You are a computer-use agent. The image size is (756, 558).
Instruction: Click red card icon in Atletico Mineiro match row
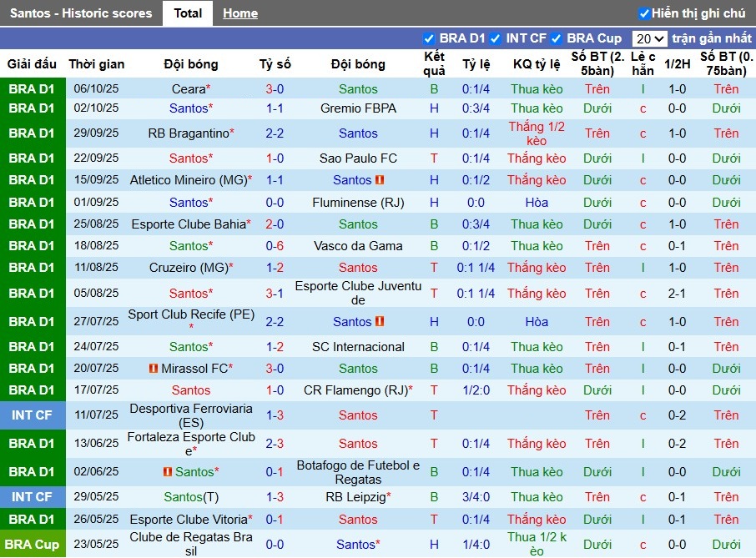380,180
